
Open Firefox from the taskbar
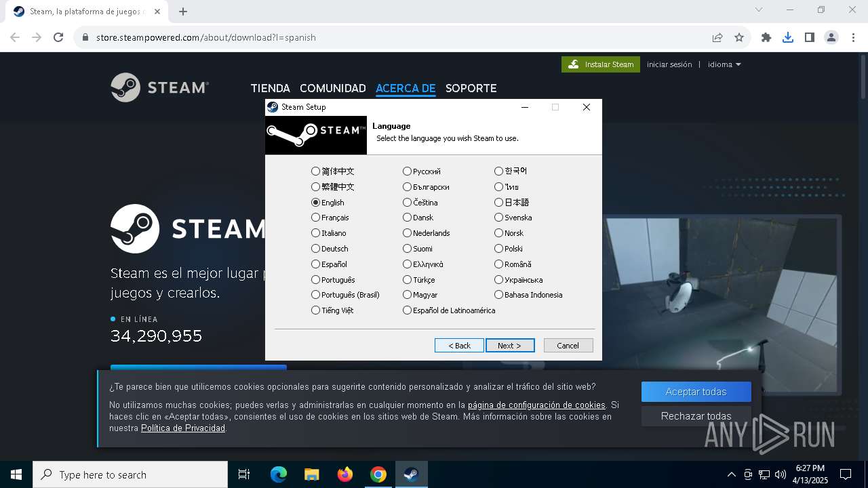point(345,474)
